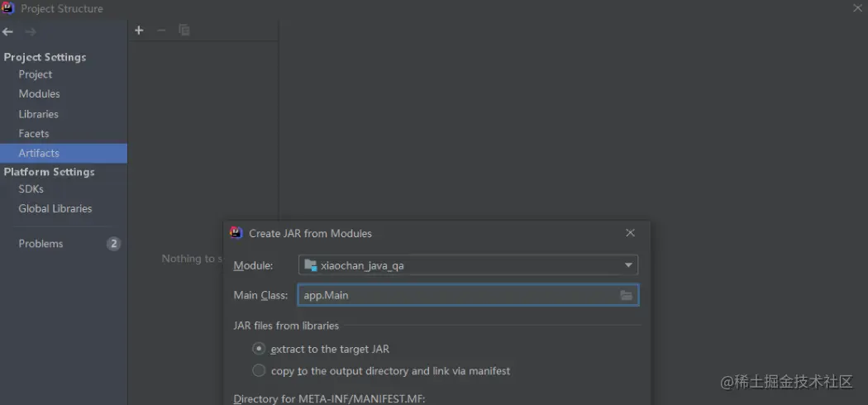Click the JAR files from libraries label

point(286,326)
